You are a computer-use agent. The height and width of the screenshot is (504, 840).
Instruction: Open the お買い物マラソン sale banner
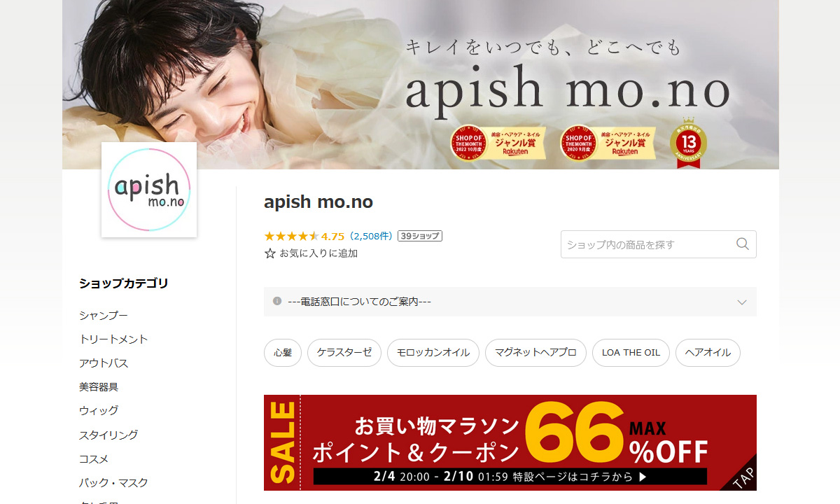click(x=510, y=442)
